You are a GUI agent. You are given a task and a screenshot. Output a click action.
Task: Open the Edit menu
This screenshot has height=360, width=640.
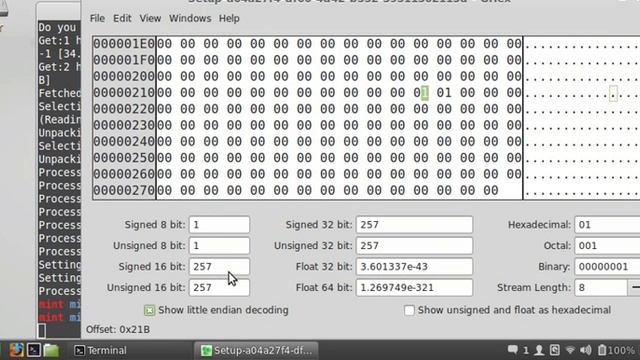click(122, 18)
